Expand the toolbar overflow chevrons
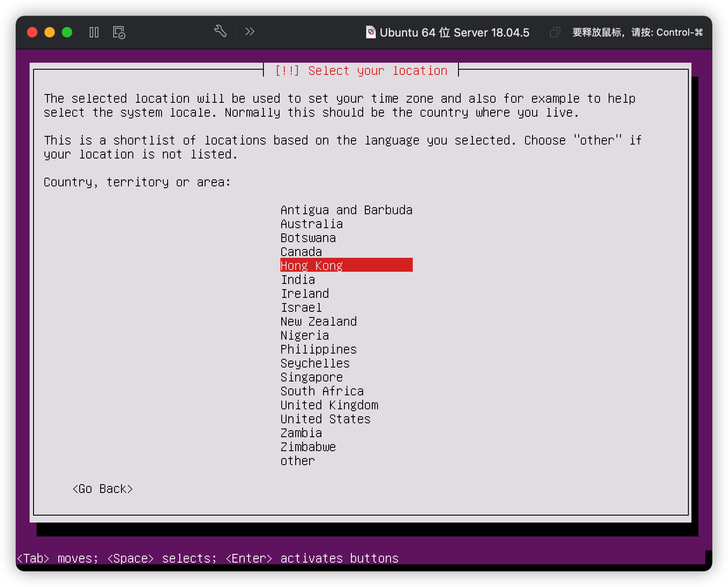The height and width of the screenshot is (587, 728). [249, 31]
